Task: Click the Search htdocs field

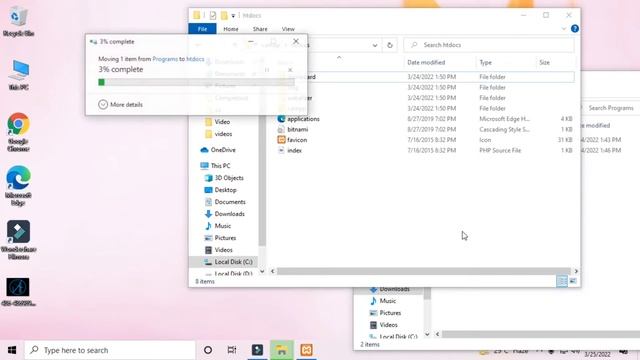Action: pos(489,45)
